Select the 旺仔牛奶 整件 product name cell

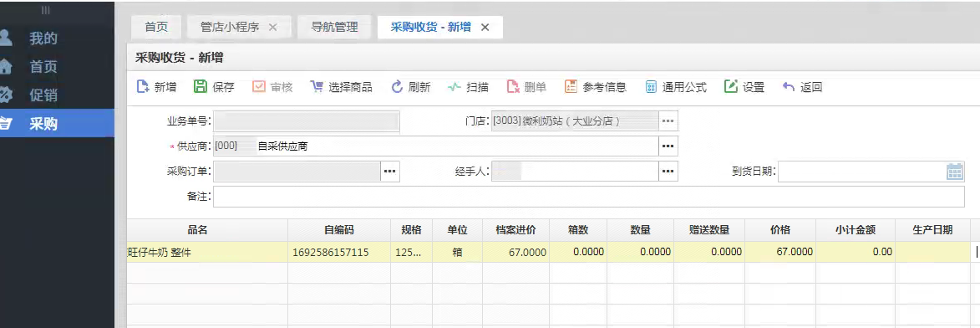pyautogui.click(x=207, y=252)
